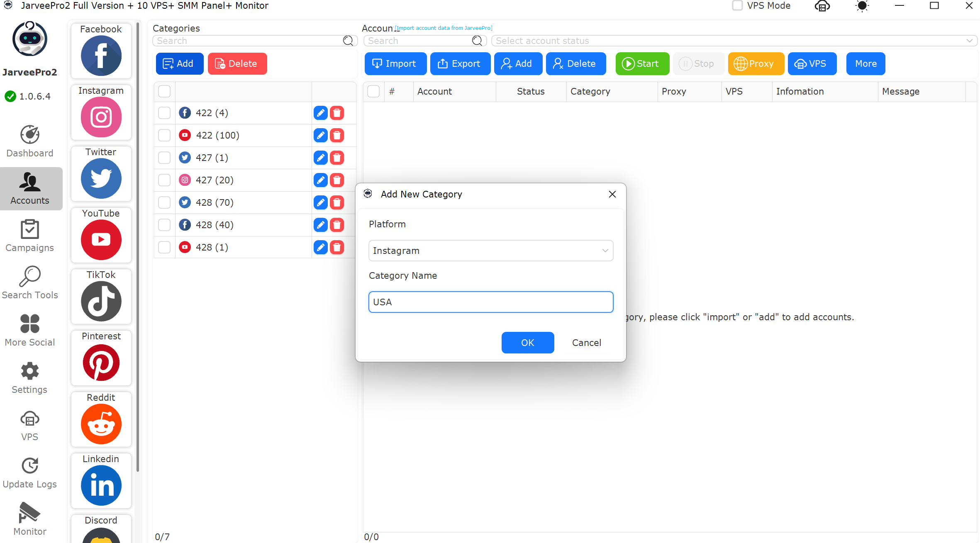Select the Reddit platform icon

(101, 424)
